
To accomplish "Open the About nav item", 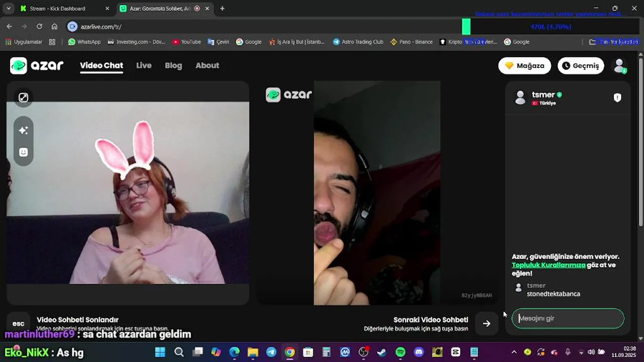I will click(207, 65).
